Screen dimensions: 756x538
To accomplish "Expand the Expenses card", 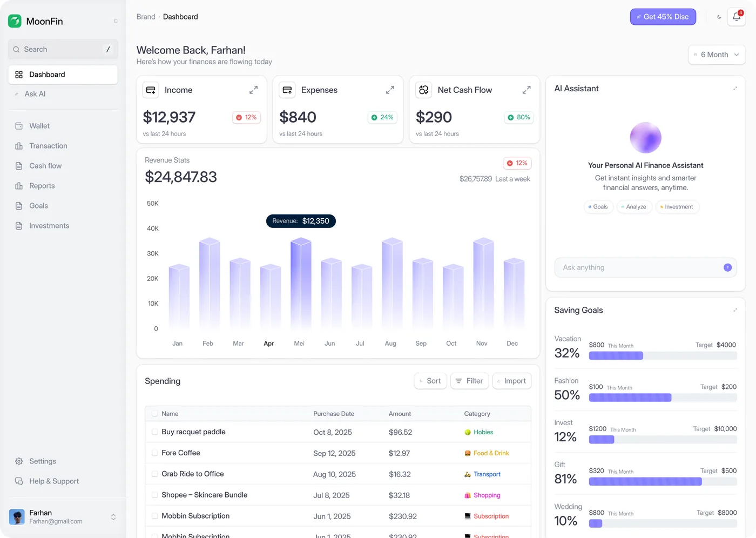I will pyautogui.click(x=390, y=90).
